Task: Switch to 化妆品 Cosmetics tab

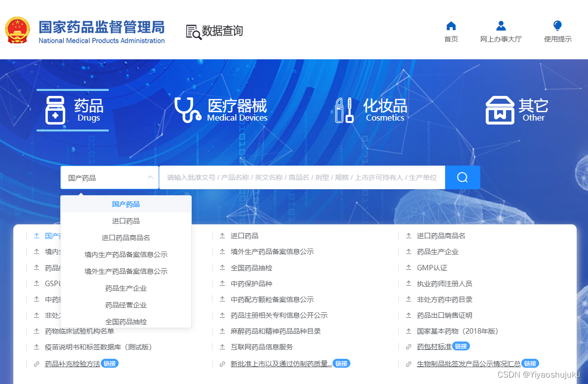Action: pyautogui.click(x=371, y=110)
